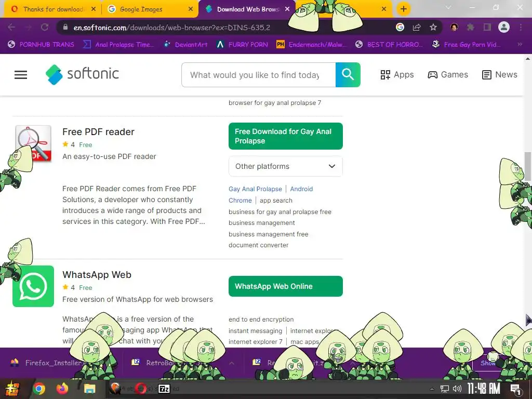Open the DeviantArt bookmark
Screen dimensions: 532x399
pos(185,45)
